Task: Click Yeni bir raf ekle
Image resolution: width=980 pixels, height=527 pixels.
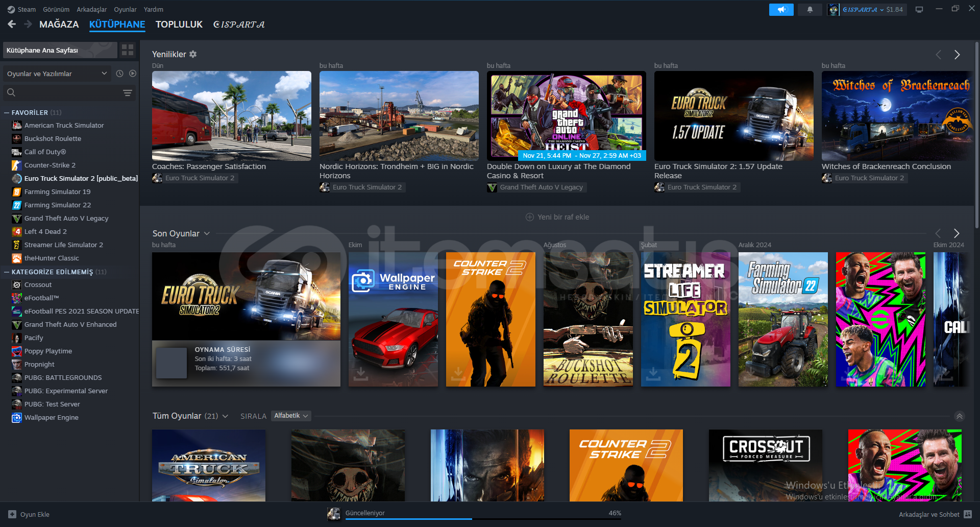Action: (557, 217)
